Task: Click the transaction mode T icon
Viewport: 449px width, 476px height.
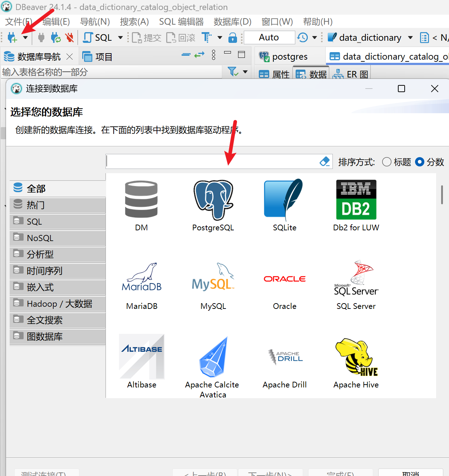Action: click(207, 37)
